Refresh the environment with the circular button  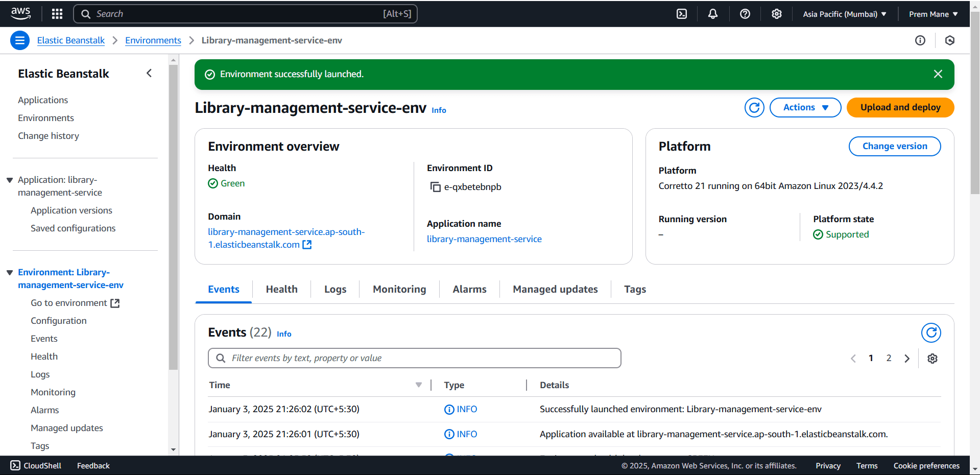click(754, 107)
